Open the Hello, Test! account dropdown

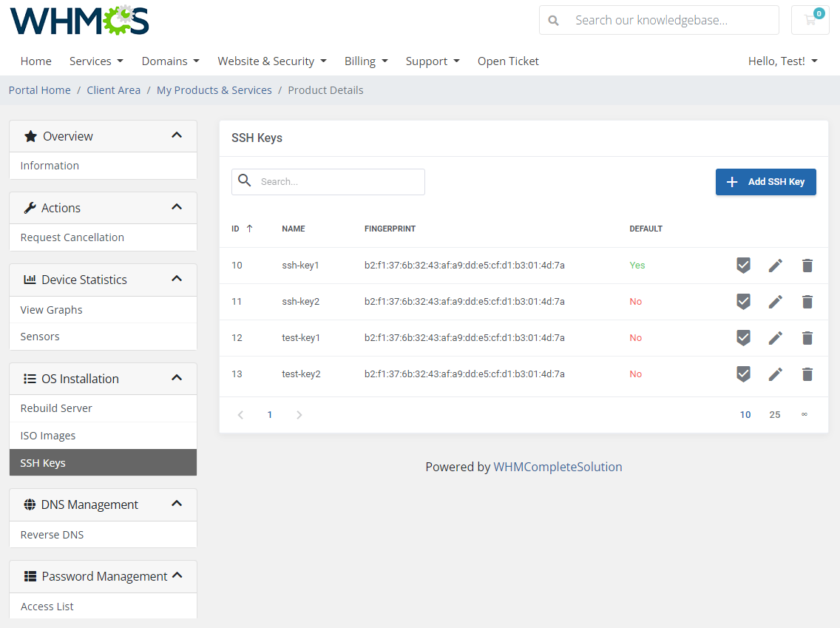click(782, 61)
